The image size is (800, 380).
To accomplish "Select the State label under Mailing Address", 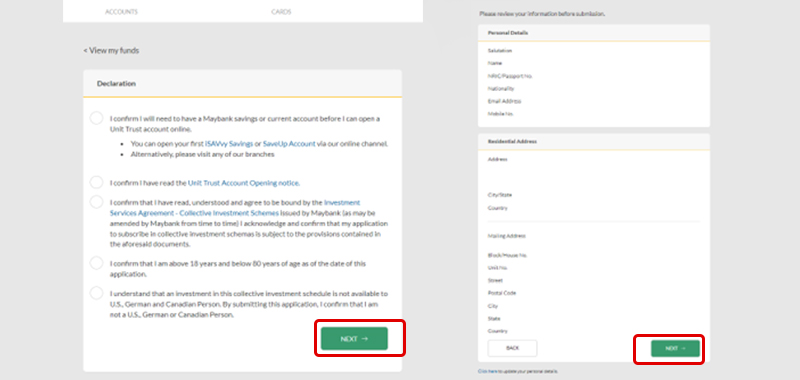I will [x=493, y=318].
